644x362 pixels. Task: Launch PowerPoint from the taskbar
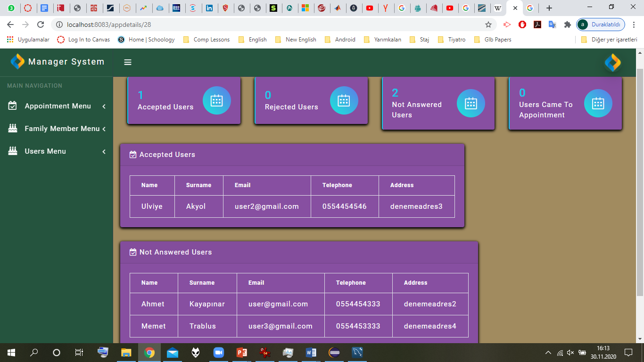pos(242,353)
